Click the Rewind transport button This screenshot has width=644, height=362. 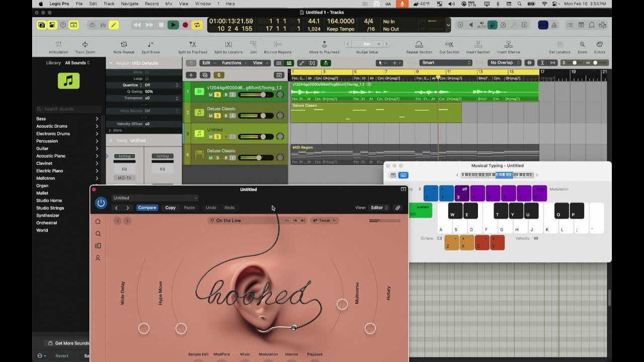[137, 25]
